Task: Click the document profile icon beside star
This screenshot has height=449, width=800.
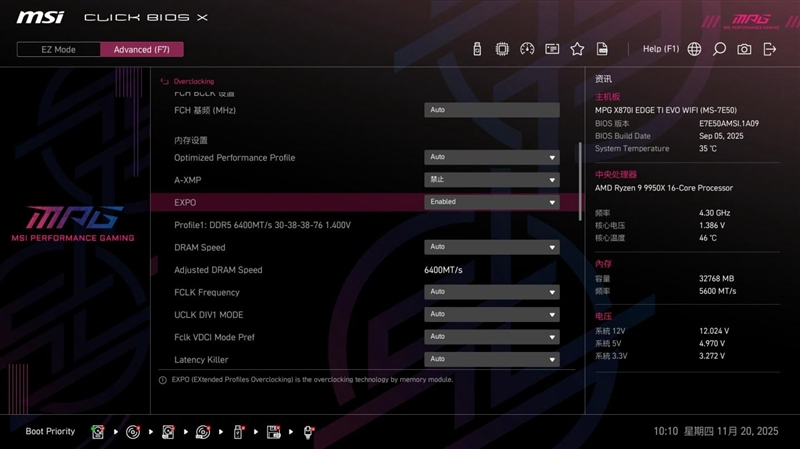Action: [602, 49]
